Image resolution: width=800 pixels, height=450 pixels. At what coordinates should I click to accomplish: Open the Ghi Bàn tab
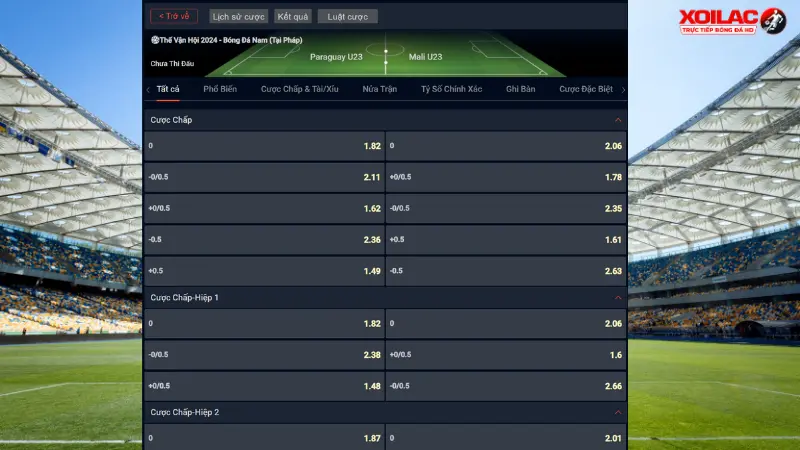(x=520, y=89)
